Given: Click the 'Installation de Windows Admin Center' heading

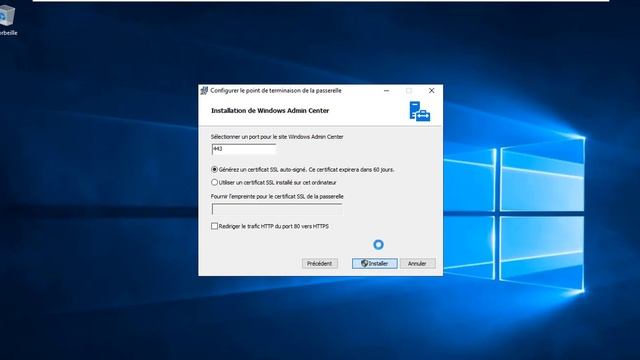Looking at the screenshot, I should [270, 111].
